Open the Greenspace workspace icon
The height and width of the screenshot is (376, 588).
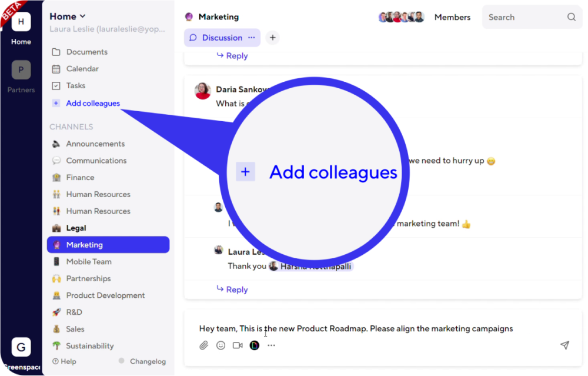21,347
